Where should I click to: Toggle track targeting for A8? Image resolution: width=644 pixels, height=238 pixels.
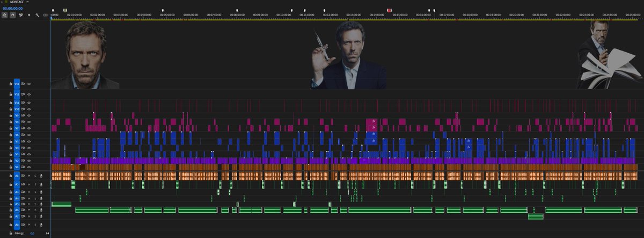click(x=17, y=225)
